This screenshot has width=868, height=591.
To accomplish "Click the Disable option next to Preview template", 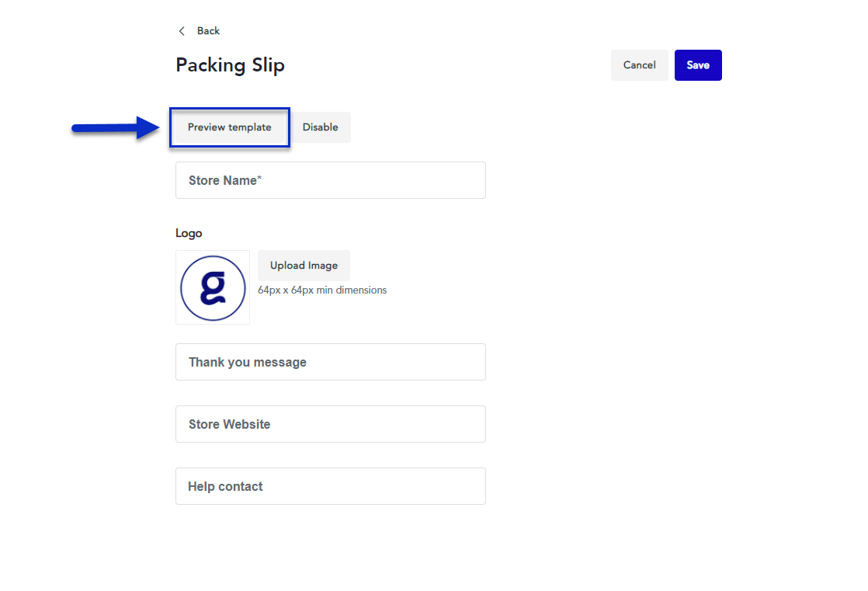I will click(321, 127).
